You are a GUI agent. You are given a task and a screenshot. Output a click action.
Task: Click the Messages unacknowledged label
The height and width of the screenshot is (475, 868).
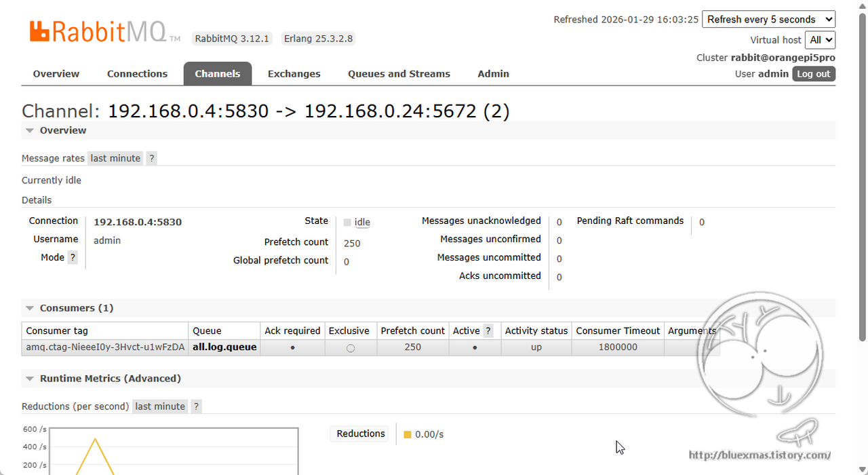pyautogui.click(x=481, y=221)
